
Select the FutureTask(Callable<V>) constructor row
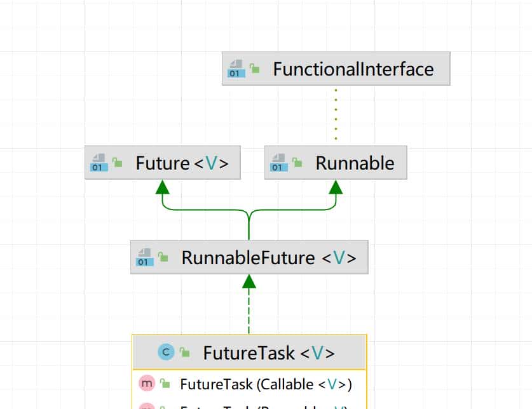pos(266,384)
